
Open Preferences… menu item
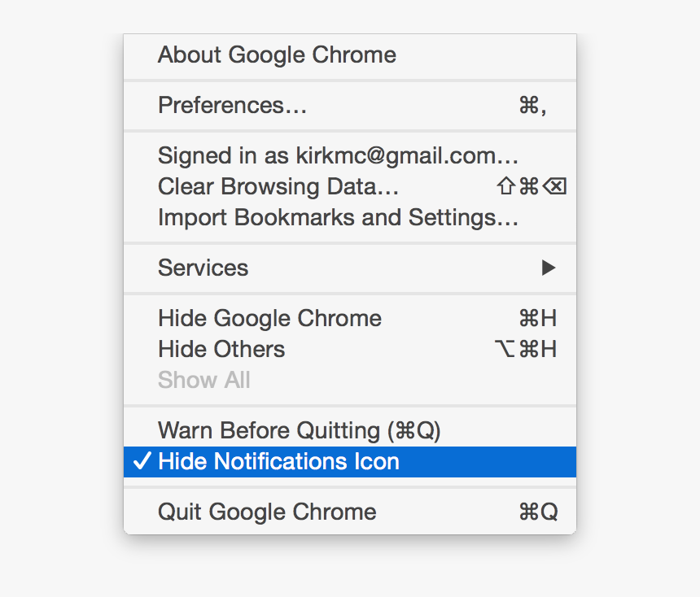tap(349, 105)
